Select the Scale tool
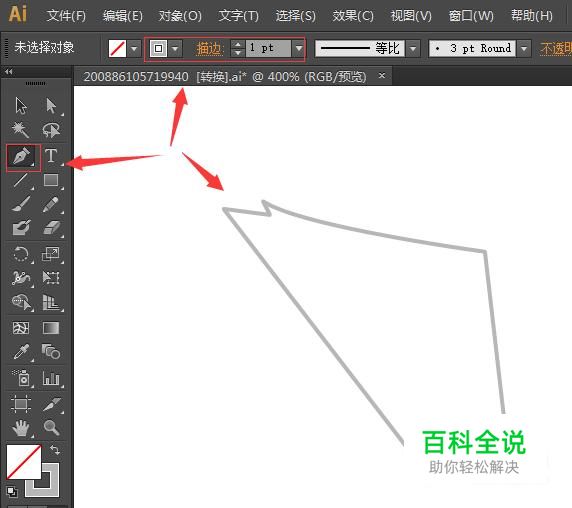Screen dimensions: 572x508 pyautogui.click(x=51, y=254)
